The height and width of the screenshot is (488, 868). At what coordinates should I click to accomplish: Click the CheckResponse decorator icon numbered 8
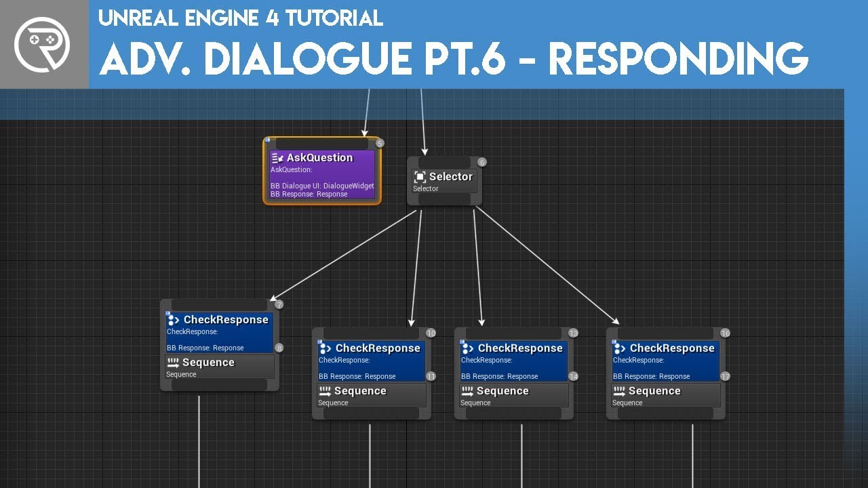pyautogui.click(x=173, y=320)
